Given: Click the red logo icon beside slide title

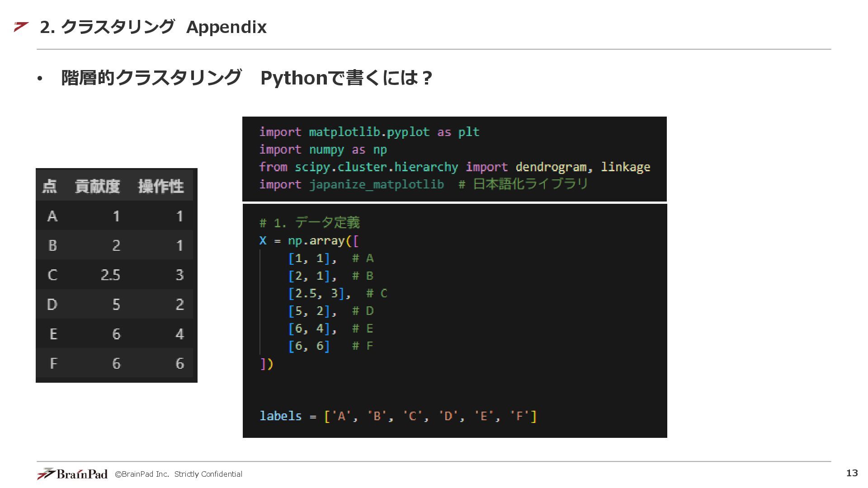Looking at the screenshot, I should [21, 27].
